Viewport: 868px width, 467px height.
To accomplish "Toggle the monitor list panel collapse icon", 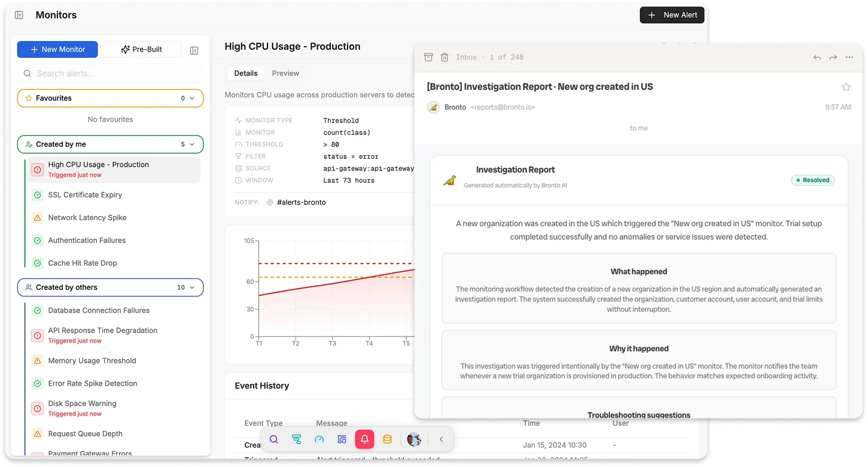I will (x=194, y=50).
